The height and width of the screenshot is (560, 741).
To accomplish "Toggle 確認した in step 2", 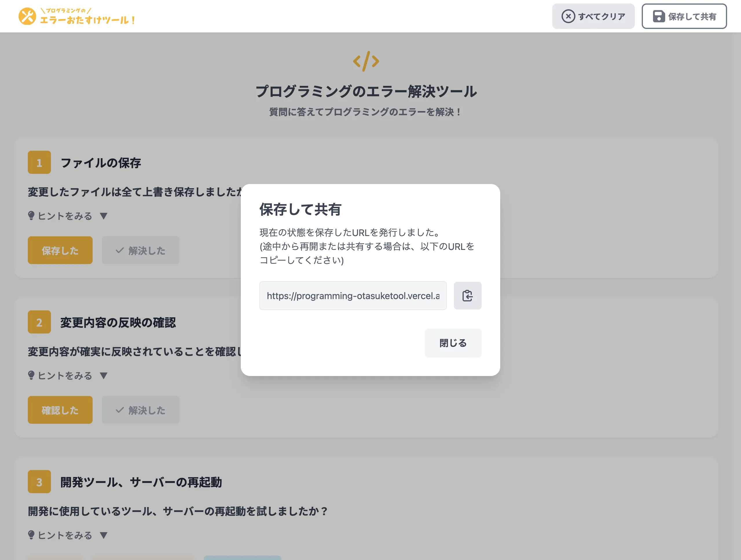I will tap(60, 410).
